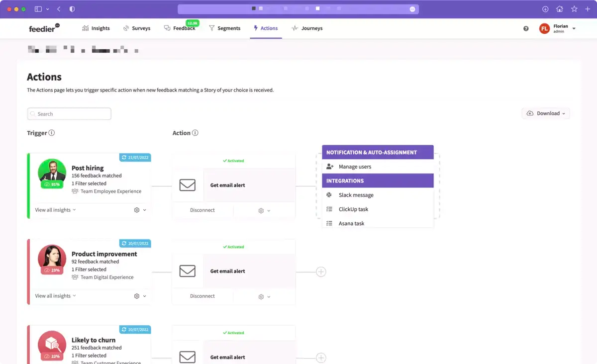Click '251 feedback matched' text

coord(97,348)
